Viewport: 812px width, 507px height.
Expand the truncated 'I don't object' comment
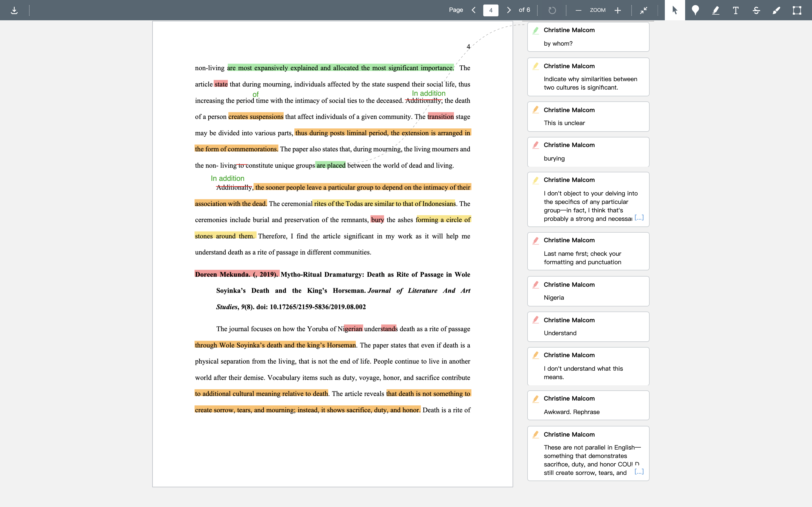point(639,218)
